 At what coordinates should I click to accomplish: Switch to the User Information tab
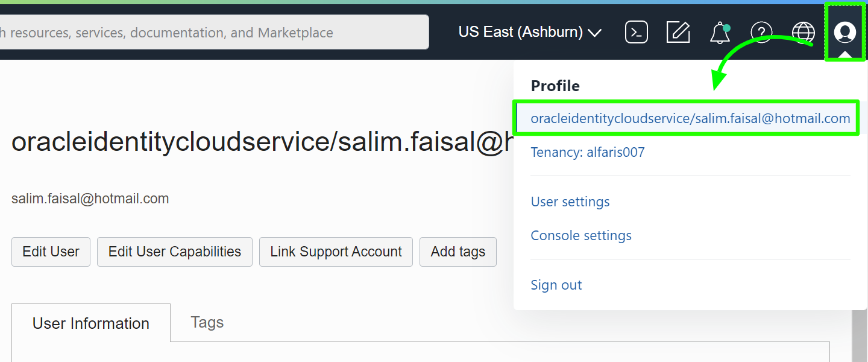point(91,323)
